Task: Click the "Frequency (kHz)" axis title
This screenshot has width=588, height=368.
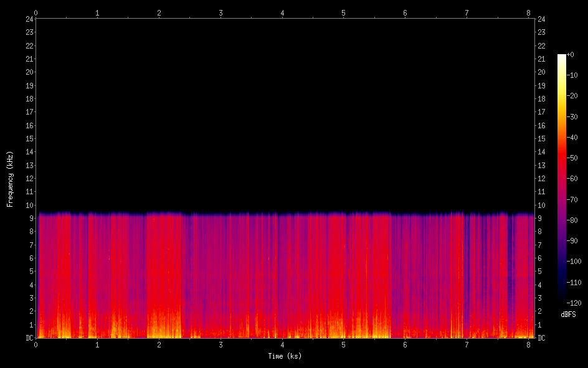Action: point(10,179)
